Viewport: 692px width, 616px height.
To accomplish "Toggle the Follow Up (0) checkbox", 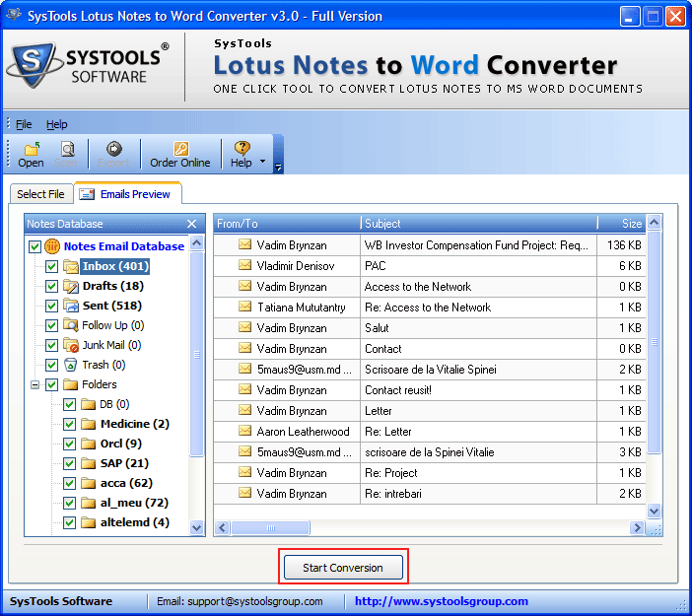I will tap(52, 325).
